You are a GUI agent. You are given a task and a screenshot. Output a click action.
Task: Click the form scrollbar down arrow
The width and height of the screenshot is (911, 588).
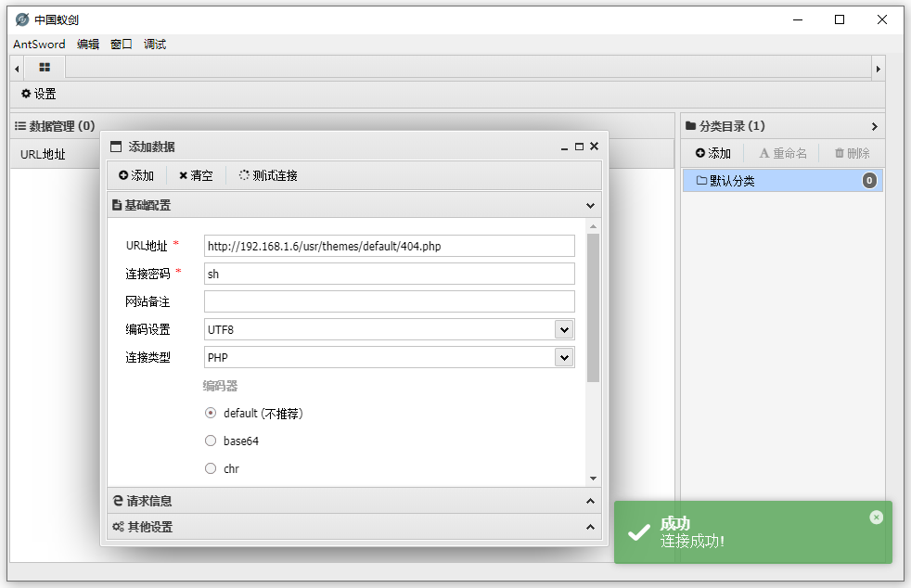click(x=593, y=479)
